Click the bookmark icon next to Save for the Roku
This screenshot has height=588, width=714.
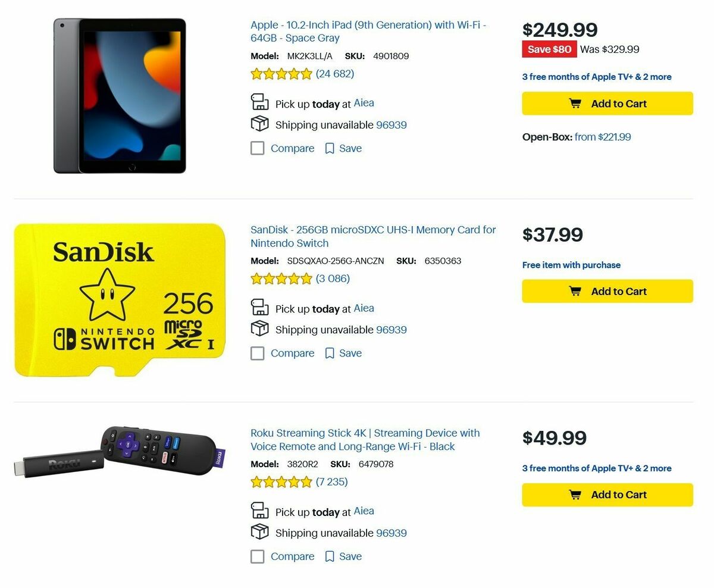[x=330, y=556]
